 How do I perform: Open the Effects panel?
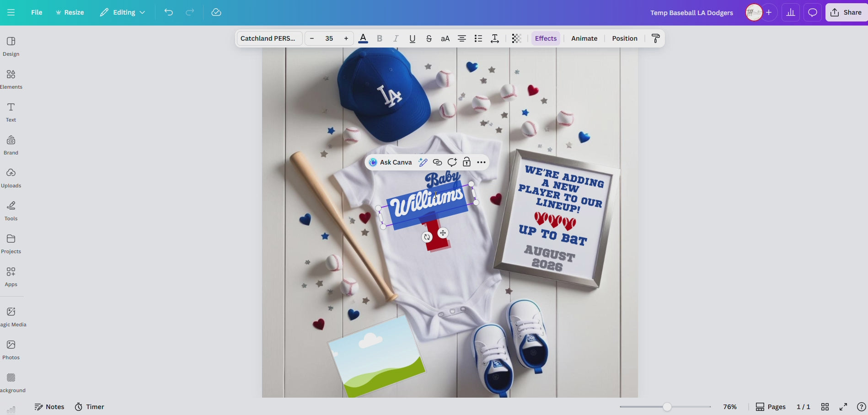click(x=545, y=38)
